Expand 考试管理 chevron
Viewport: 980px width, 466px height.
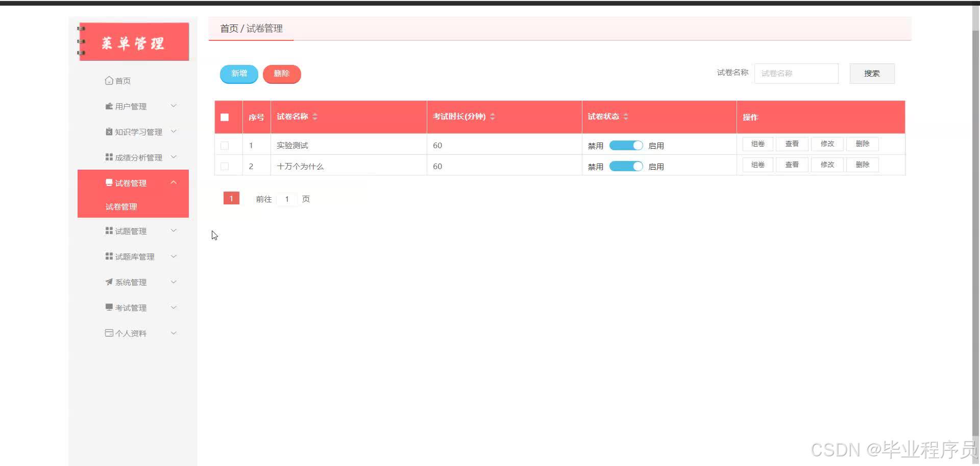[174, 307]
